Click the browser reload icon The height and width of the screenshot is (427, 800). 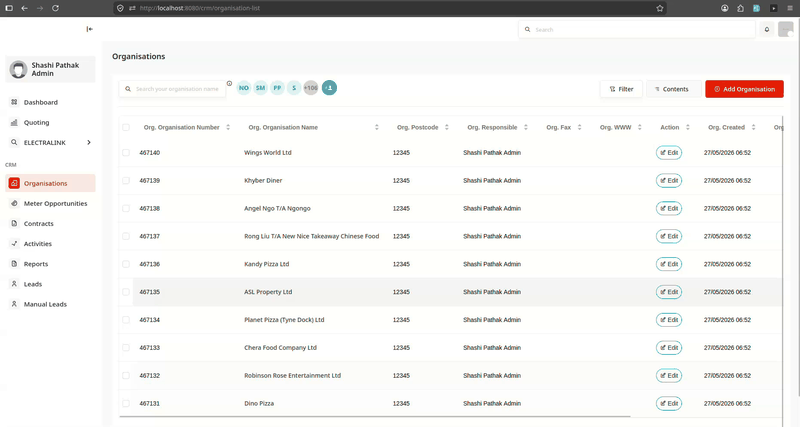[55, 8]
